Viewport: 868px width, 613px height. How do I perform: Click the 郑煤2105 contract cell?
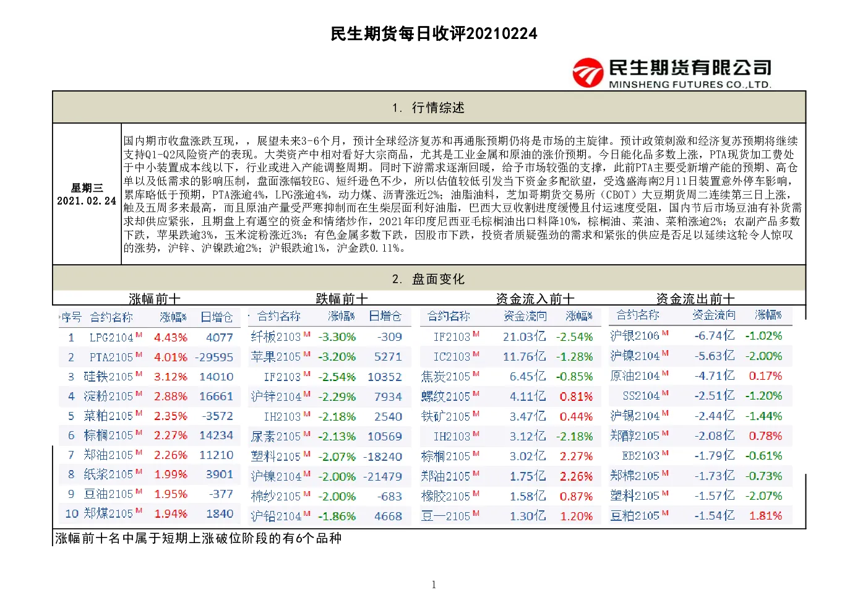pos(113,513)
